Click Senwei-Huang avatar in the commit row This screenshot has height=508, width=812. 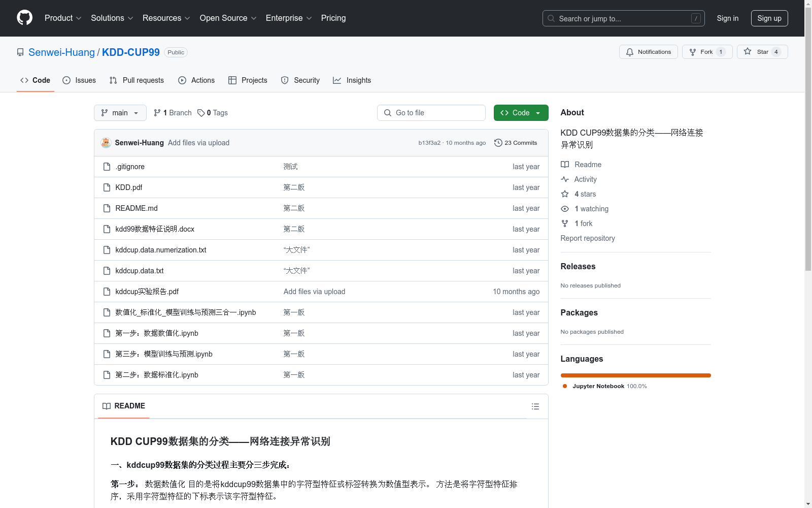pyautogui.click(x=106, y=143)
